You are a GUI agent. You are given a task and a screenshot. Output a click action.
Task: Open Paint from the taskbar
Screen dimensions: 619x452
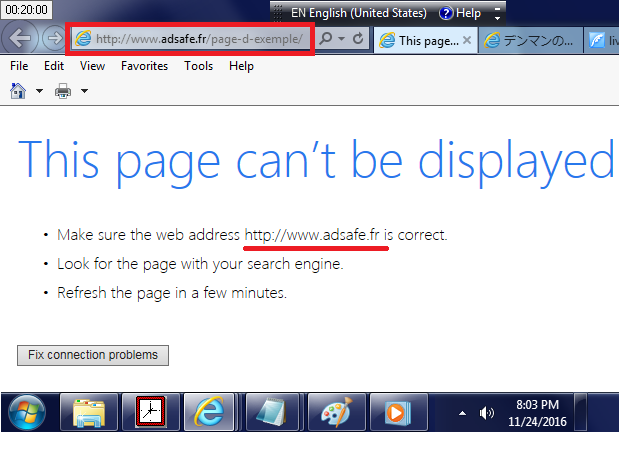click(x=336, y=412)
